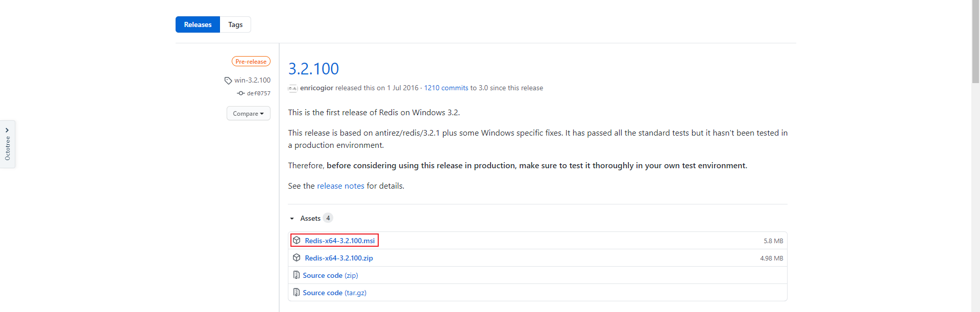
Task: Open the 3.2.100 release title
Action: click(x=313, y=69)
